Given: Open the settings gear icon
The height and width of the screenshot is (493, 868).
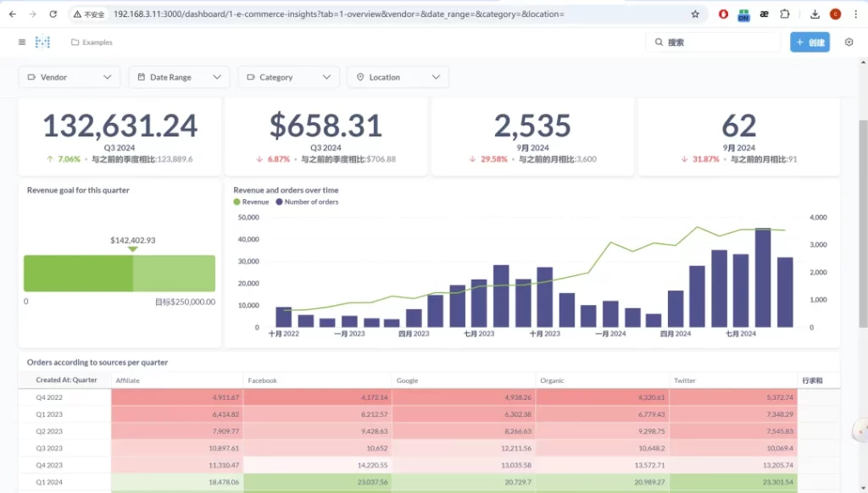Looking at the screenshot, I should tap(849, 42).
